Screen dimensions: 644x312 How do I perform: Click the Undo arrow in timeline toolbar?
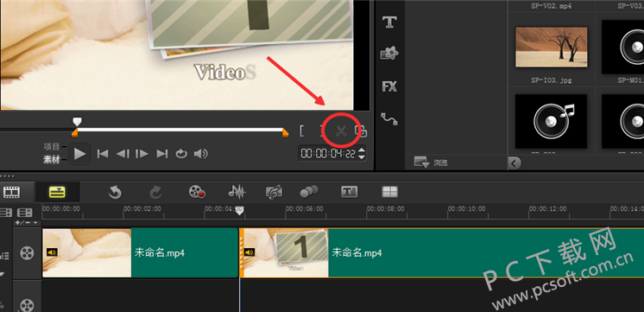[115, 192]
